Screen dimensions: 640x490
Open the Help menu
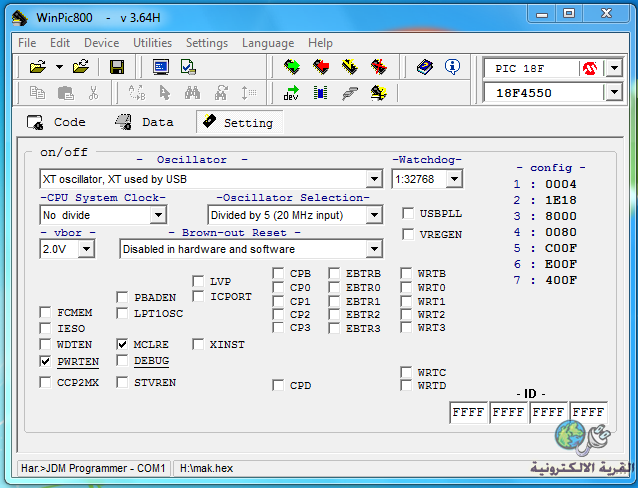(320, 43)
